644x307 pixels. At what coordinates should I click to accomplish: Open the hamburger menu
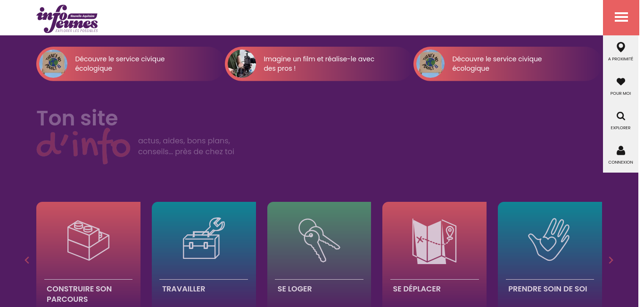(x=621, y=17)
